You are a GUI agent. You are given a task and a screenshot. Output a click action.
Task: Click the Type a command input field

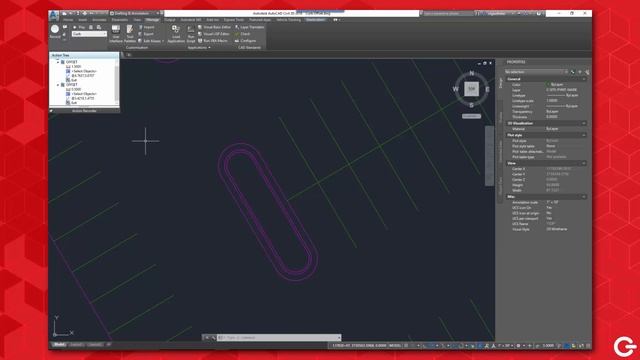279,338
